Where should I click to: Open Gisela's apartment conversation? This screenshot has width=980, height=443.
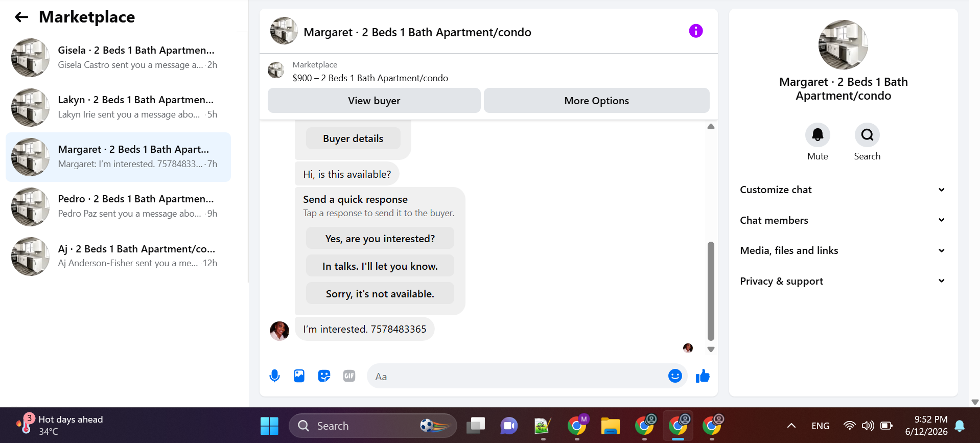point(118,58)
